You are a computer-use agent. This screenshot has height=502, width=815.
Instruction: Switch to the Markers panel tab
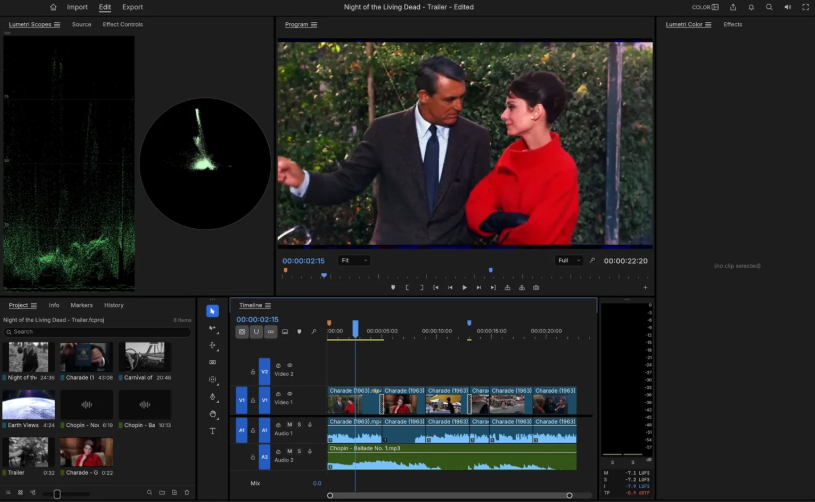(82, 305)
